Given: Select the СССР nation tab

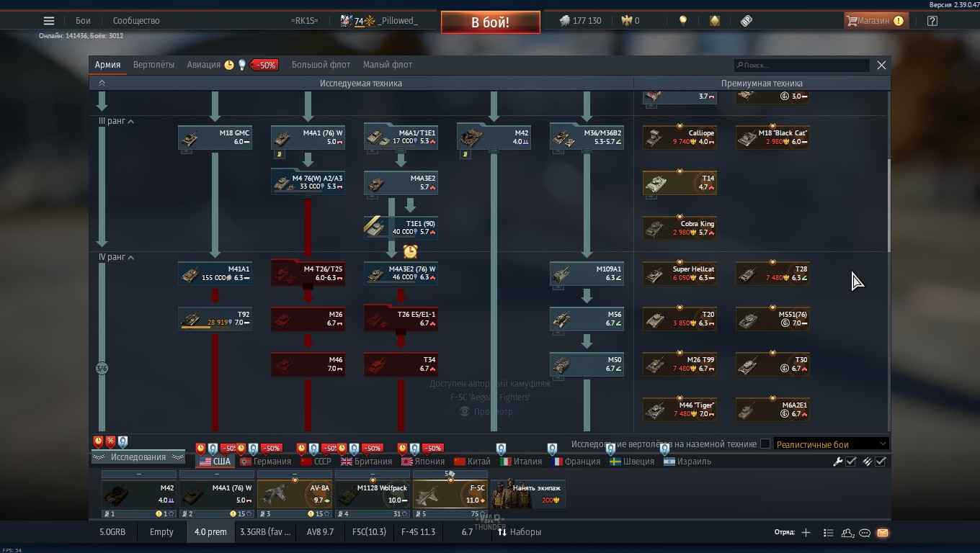Looking at the screenshot, I should 316,462.
